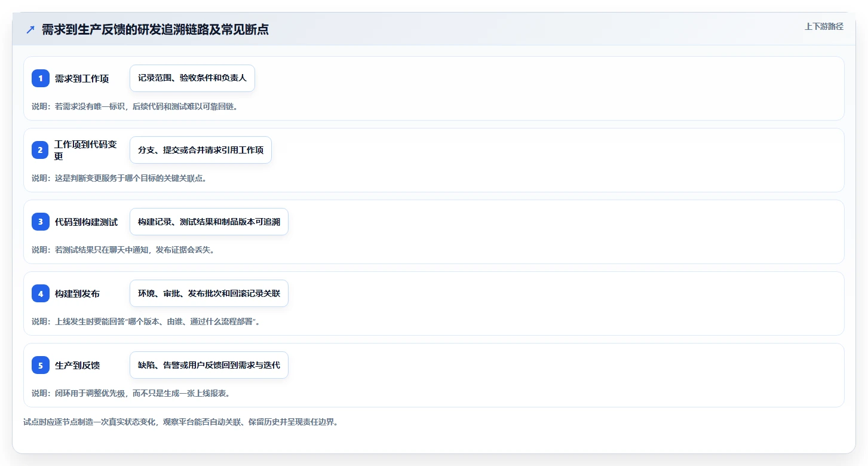Click the '需求到工作项' step title
Screen dimensions: 868x466
[x=82, y=78]
